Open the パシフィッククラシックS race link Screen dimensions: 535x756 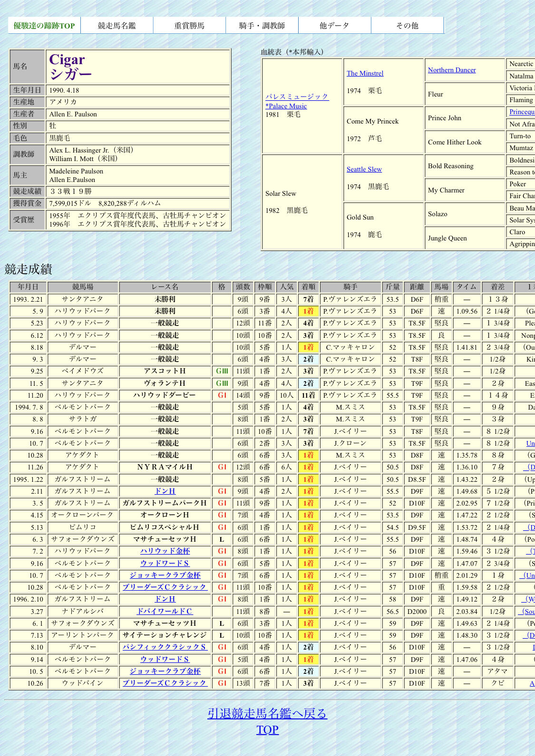165,647
